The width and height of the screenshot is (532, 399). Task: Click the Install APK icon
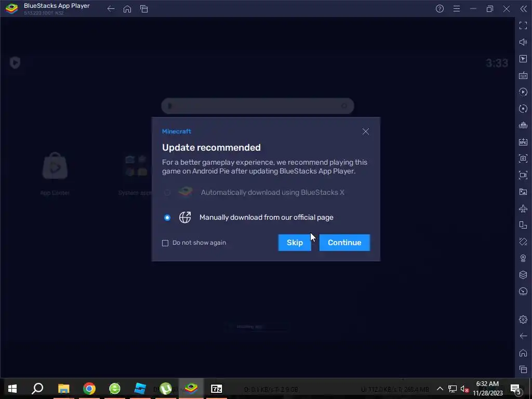[x=523, y=142]
